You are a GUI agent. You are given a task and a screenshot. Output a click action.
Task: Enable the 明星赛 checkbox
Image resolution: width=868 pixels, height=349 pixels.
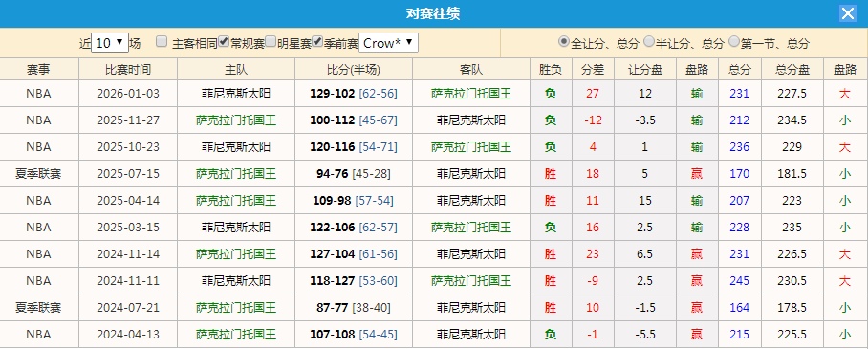click(x=271, y=41)
